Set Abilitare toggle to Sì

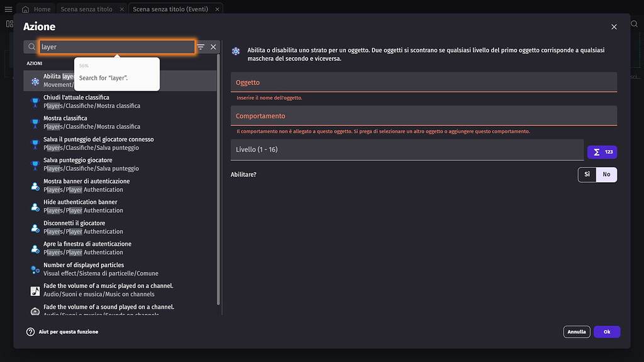586,174
